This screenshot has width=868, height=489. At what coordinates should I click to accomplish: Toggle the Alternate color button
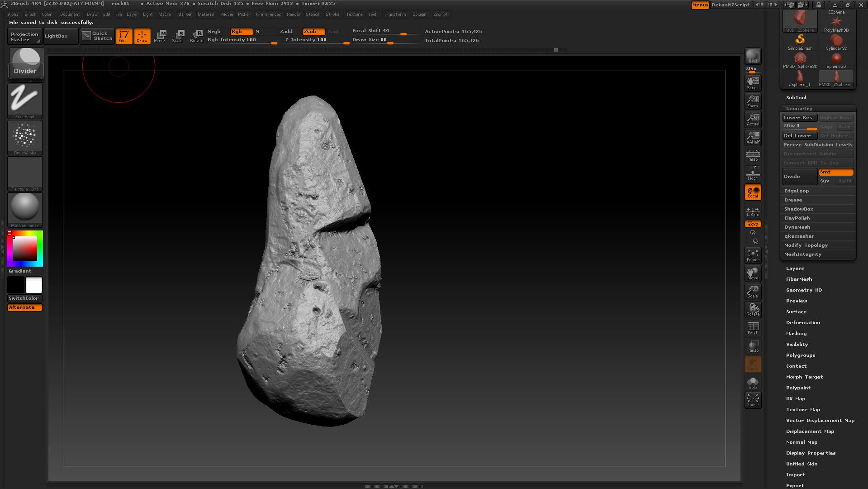(x=25, y=307)
